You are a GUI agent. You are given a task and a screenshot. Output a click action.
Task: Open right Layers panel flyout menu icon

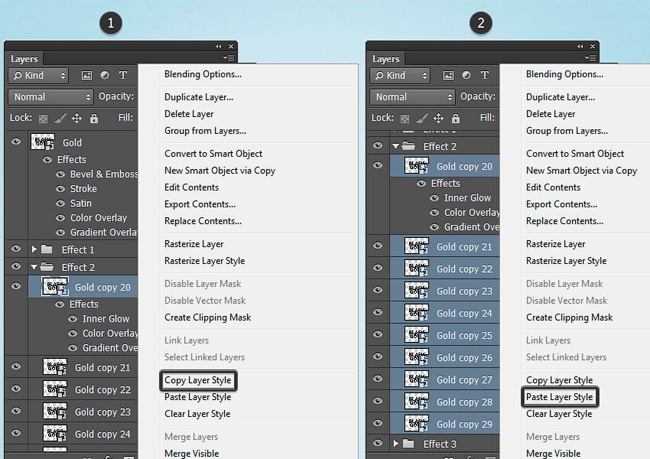[x=590, y=58]
